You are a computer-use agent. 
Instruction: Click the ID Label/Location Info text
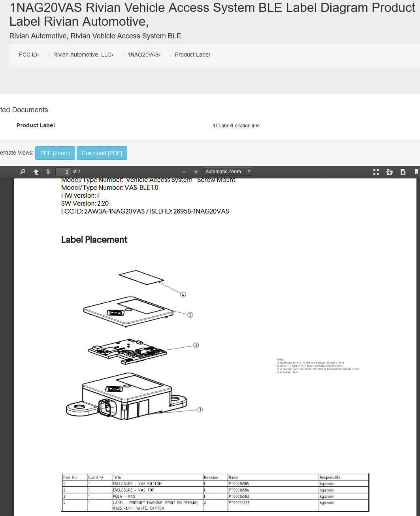236,126
